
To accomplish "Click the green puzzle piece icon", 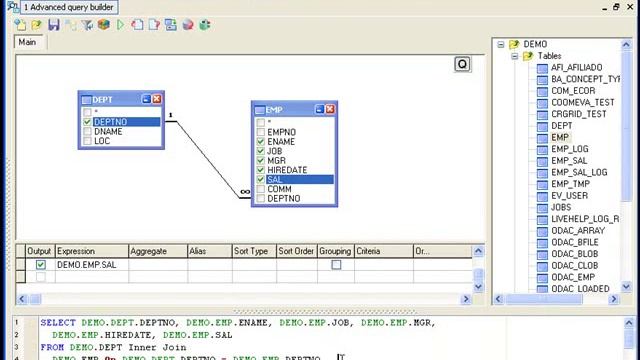I will [x=204, y=25].
